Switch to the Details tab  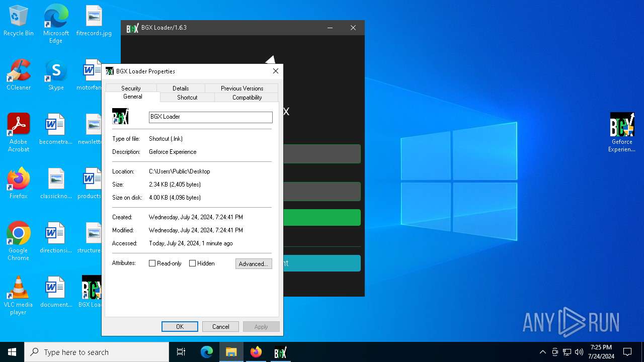point(181,88)
